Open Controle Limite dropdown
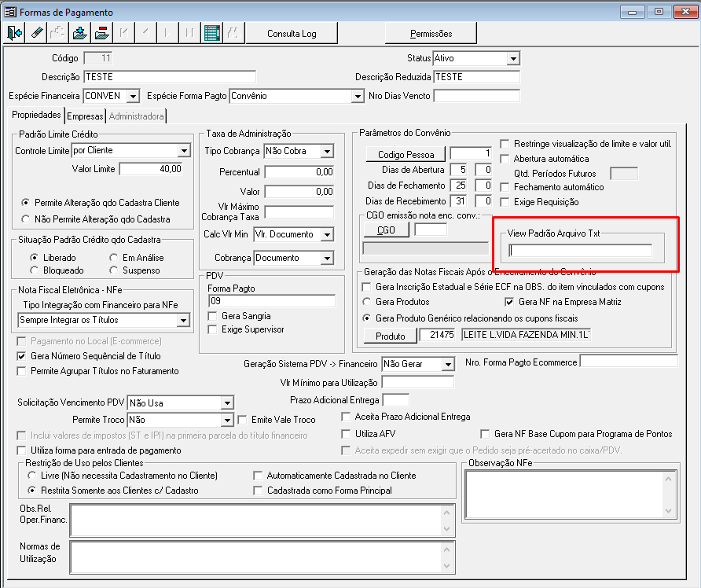The height and width of the screenshot is (588, 701). point(184,151)
